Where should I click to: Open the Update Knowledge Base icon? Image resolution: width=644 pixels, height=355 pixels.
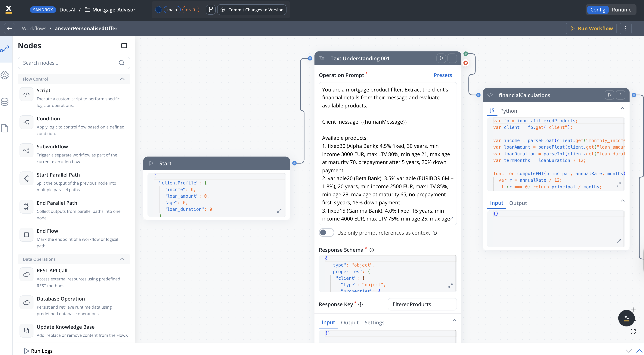(26, 331)
